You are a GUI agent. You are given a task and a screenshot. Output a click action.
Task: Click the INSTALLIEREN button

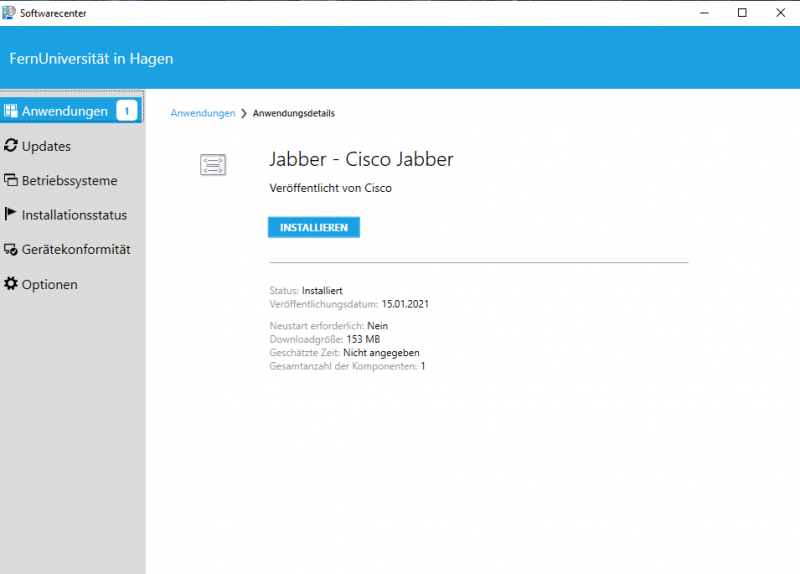point(314,228)
